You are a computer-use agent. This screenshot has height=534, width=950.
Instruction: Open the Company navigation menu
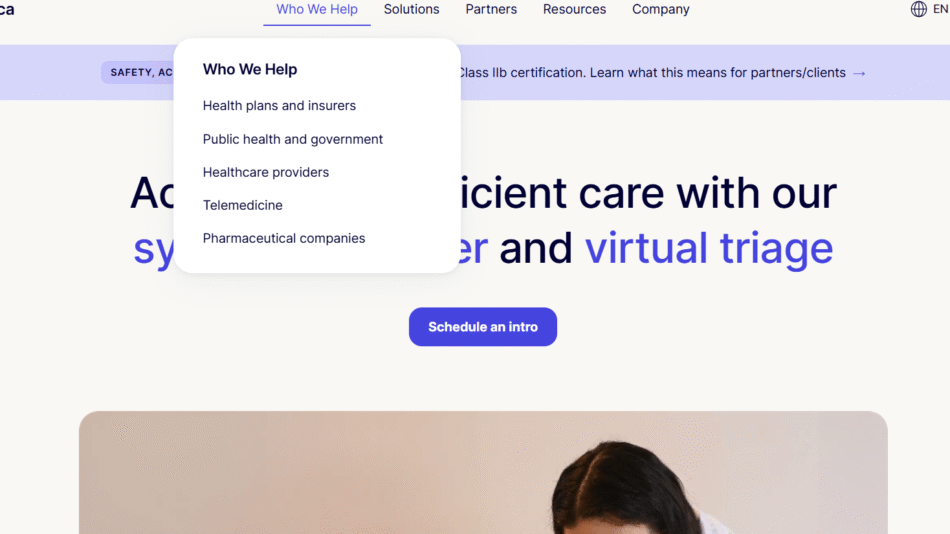661,10
